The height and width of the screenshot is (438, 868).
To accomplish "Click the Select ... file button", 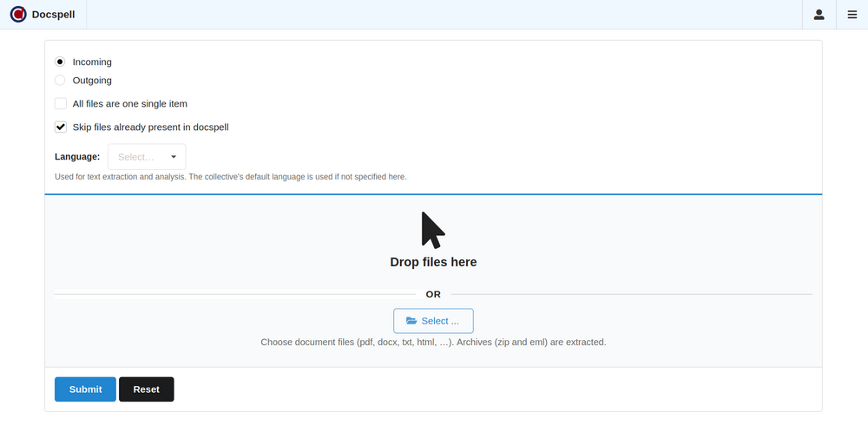I will pos(433,321).
